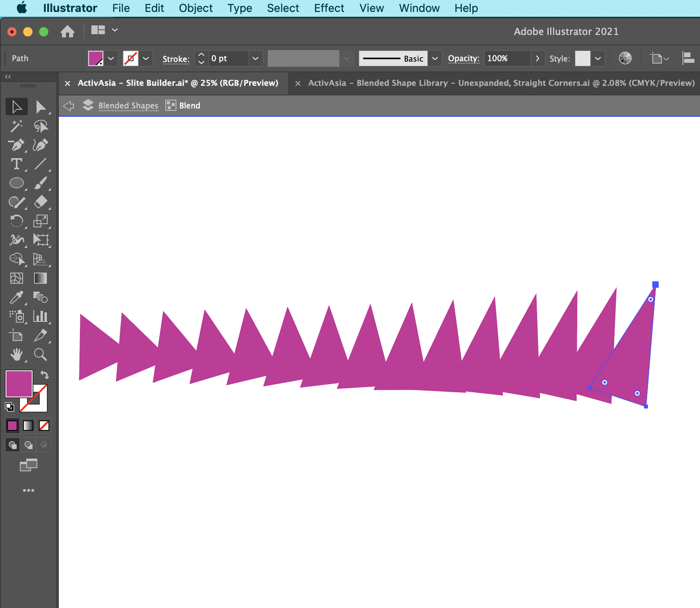Open the Effect menu
Viewport: 700px width, 608px height.
point(329,8)
